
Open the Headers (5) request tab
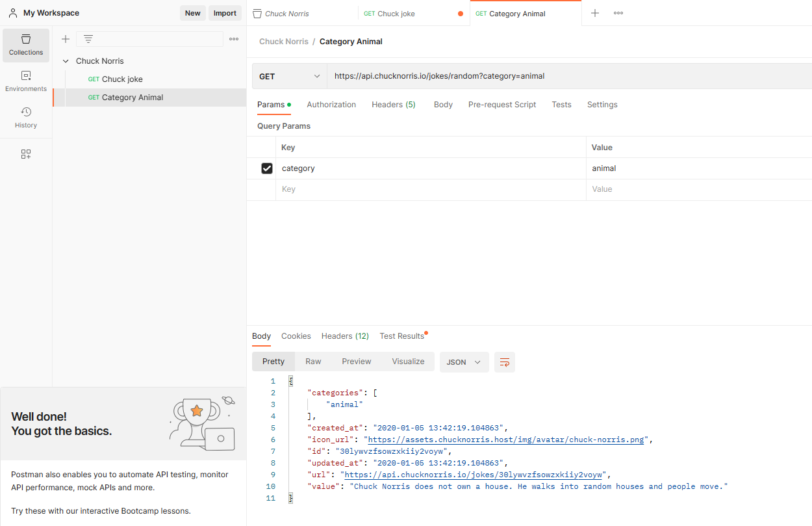[x=394, y=105]
